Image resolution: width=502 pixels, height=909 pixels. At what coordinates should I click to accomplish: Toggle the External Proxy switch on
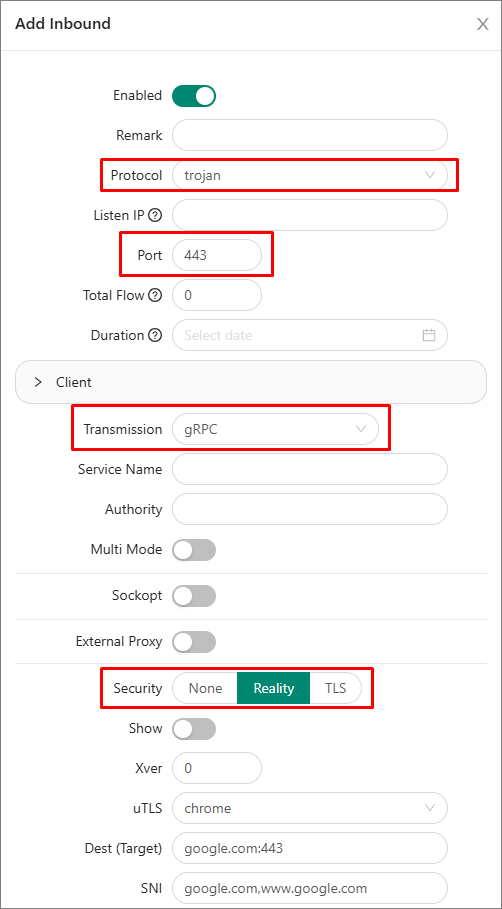pyautogui.click(x=194, y=642)
